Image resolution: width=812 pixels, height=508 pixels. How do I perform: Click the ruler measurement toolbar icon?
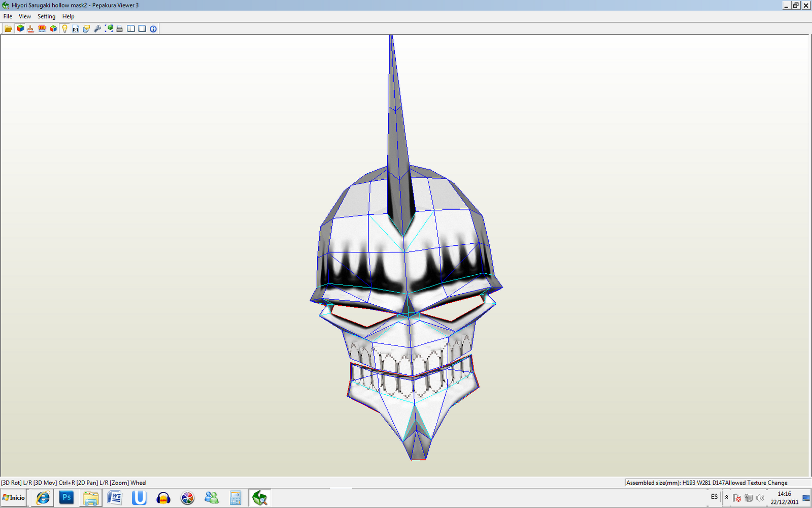tap(42, 28)
